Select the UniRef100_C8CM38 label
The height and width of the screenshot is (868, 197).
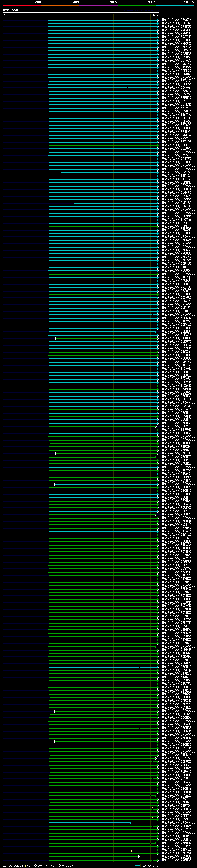click(177, 728)
